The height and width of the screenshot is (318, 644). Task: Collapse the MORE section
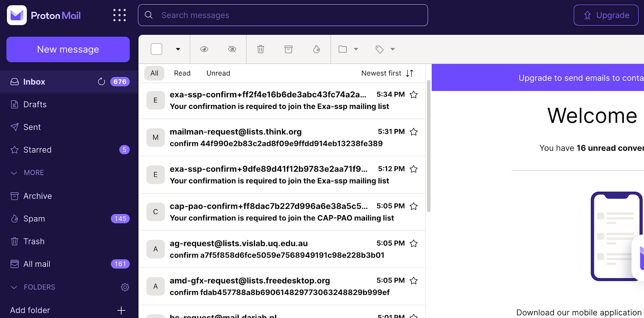[27, 172]
